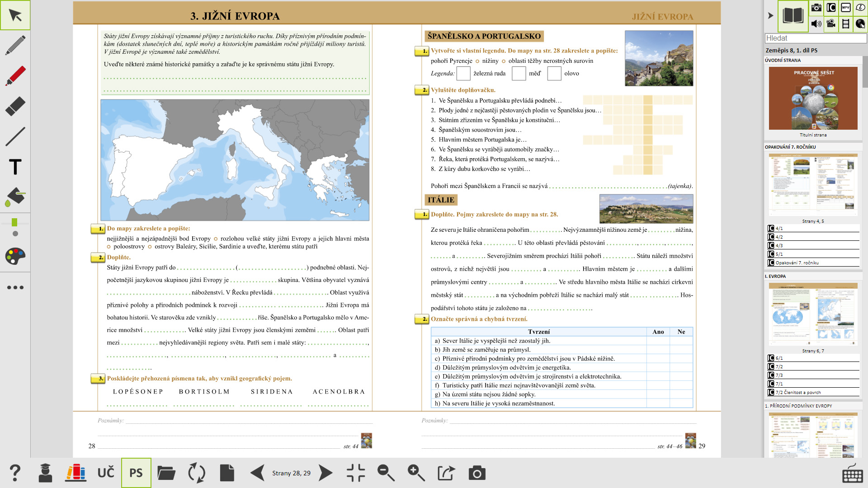The height and width of the screenshot is (488, 868).
Task: Open the student profile graduate icon
Action: [45, 473]
